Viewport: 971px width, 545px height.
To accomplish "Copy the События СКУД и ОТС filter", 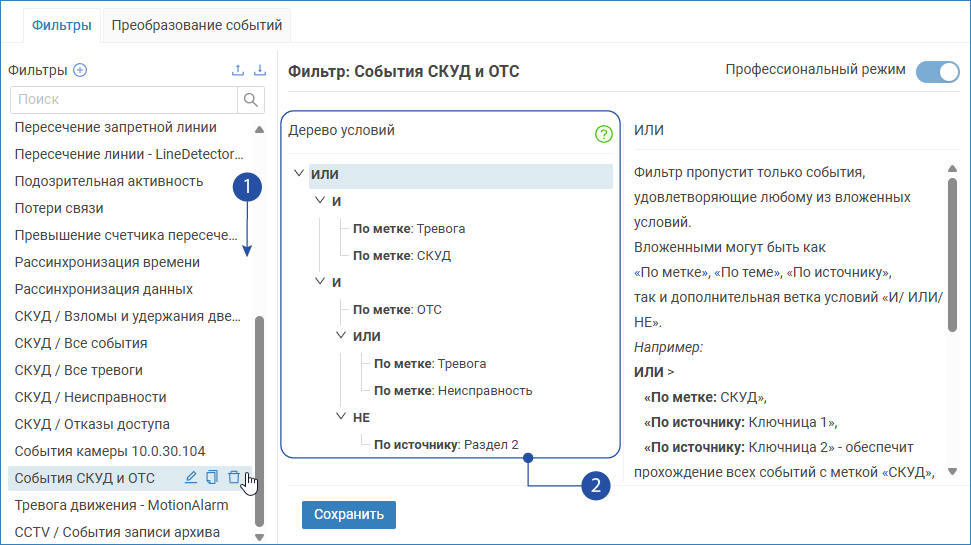I will [212, 478].
